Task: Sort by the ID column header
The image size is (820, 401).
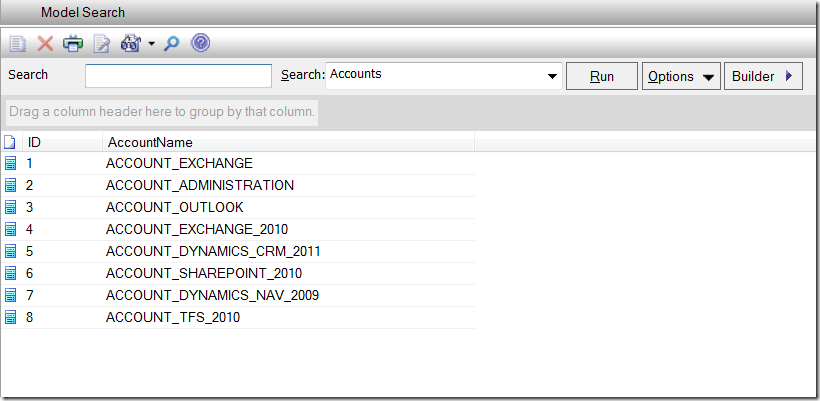Action: click(x=62, y=142)
